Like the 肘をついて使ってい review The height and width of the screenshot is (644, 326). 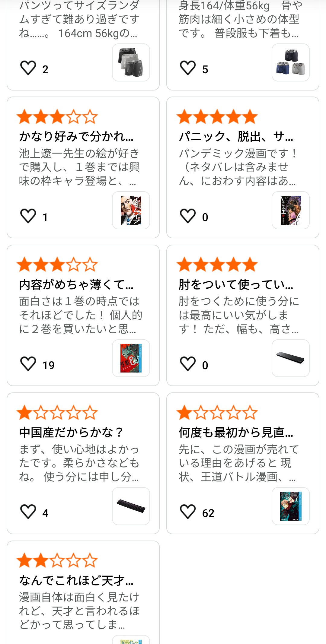coord(188,364)
